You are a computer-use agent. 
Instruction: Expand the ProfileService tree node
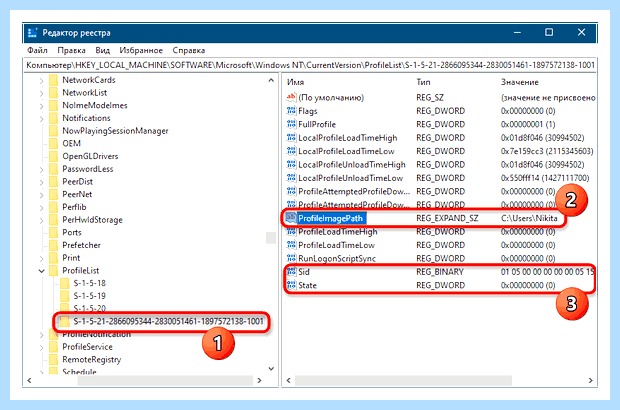(x=42, y=347)
